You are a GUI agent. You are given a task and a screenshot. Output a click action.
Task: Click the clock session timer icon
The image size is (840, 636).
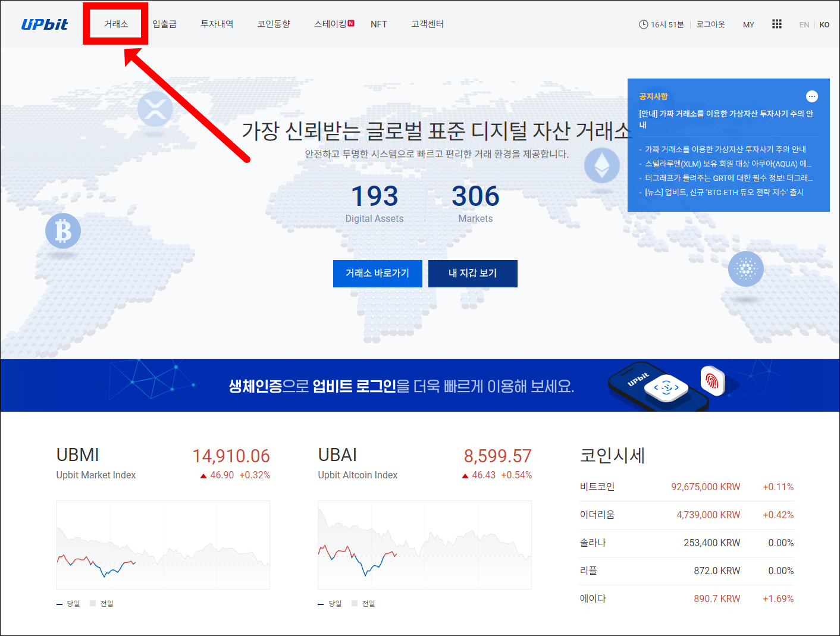643,24
